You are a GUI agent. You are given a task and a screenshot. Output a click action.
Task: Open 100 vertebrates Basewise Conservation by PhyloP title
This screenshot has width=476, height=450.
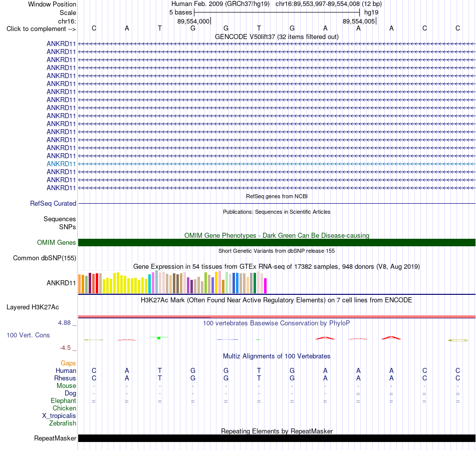pos(277,323)
